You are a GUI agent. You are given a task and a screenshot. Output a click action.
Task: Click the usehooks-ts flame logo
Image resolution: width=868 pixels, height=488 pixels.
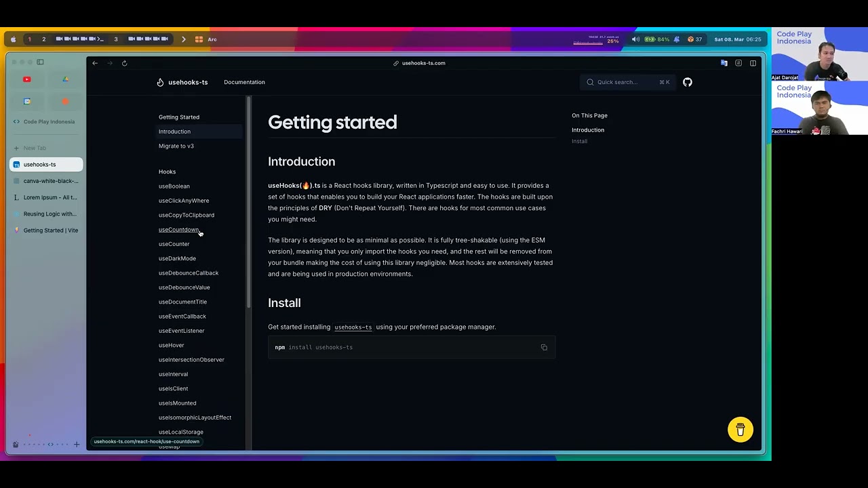click(x=161, y=82)
